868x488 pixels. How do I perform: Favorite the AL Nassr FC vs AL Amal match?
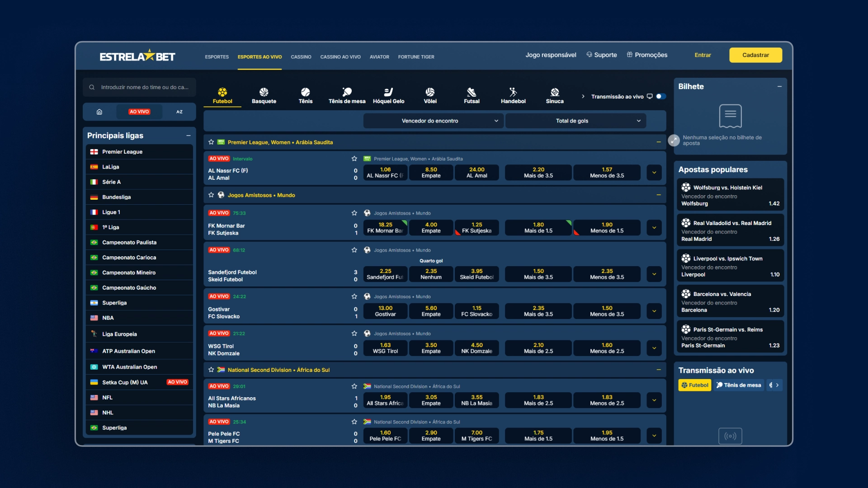(354, 159)
